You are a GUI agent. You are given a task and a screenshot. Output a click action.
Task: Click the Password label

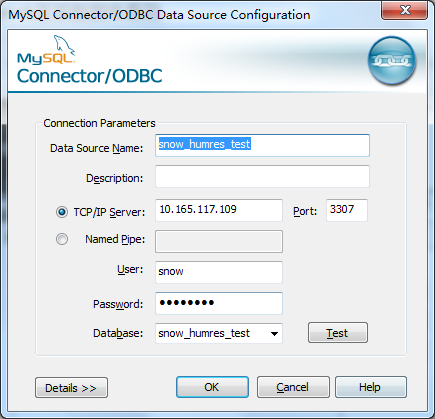pos(118,304)
